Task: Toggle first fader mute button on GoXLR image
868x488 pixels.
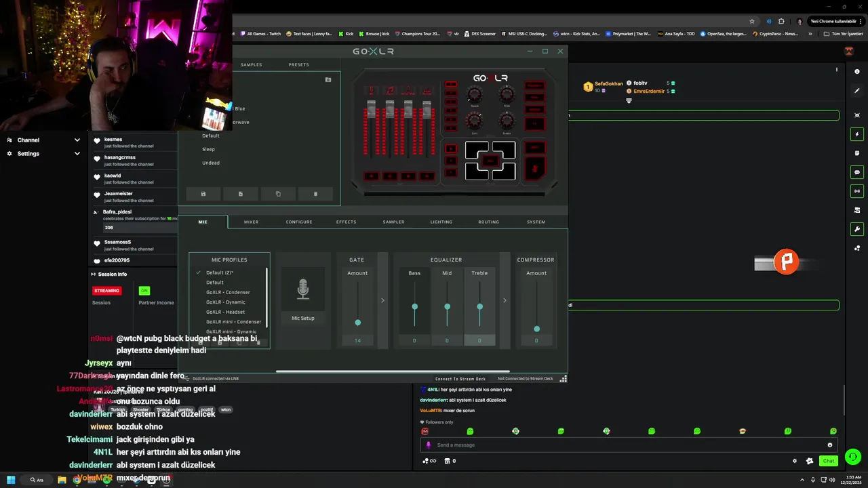Action: click(371, 176)
